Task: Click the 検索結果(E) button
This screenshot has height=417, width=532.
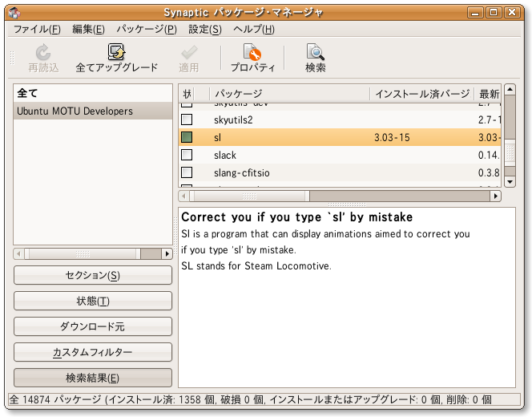Action: [x=93, y=378]
